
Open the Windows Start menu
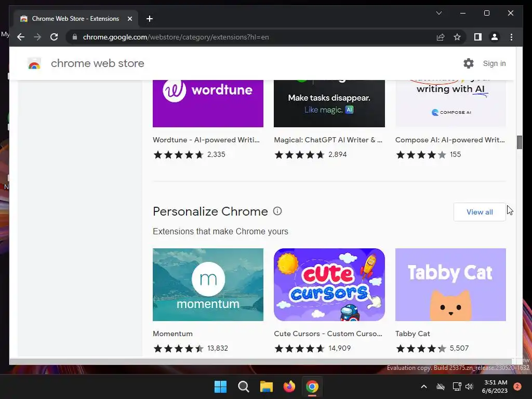pyautogui.click(x=220, y=387)
